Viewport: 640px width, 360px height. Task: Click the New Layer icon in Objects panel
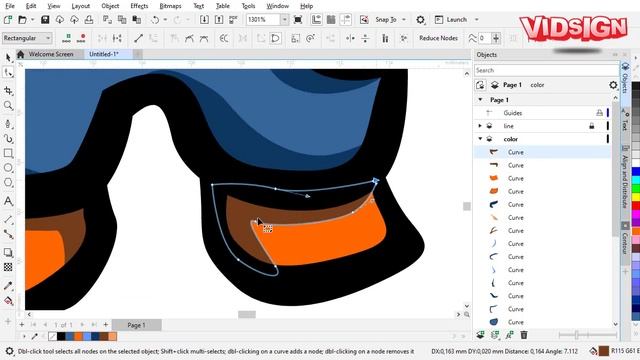480,335
